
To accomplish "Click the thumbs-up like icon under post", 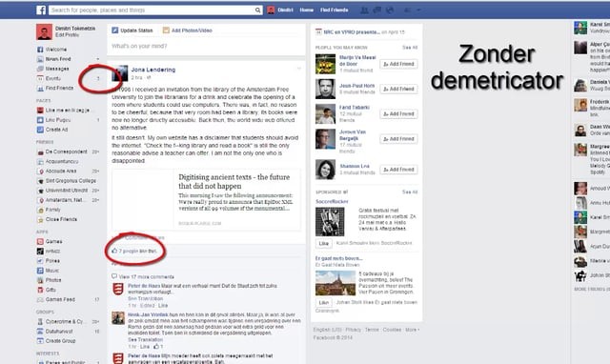I will [114, 251].
